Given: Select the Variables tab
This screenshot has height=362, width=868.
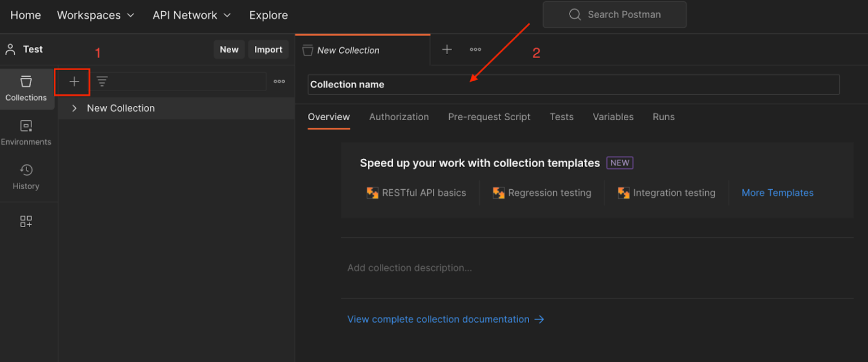Looking at the screenshot, I should click(x=613, y=117).
